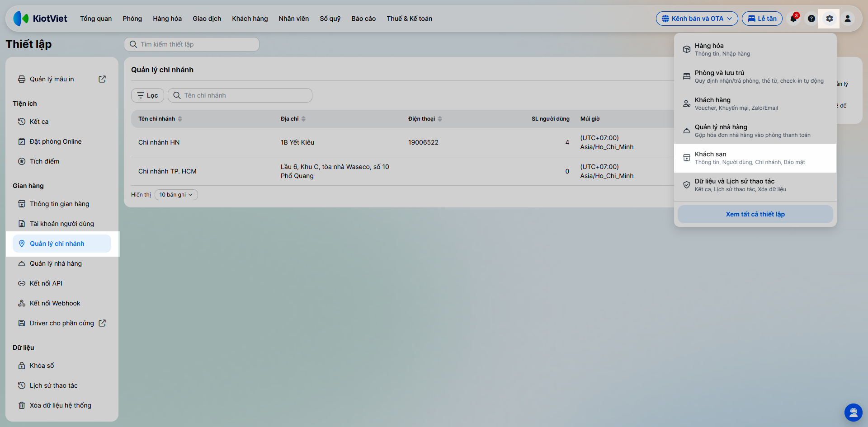Select the Chi nhánh TP. HCM row
868x427 pixels.
tap(402, 171)
